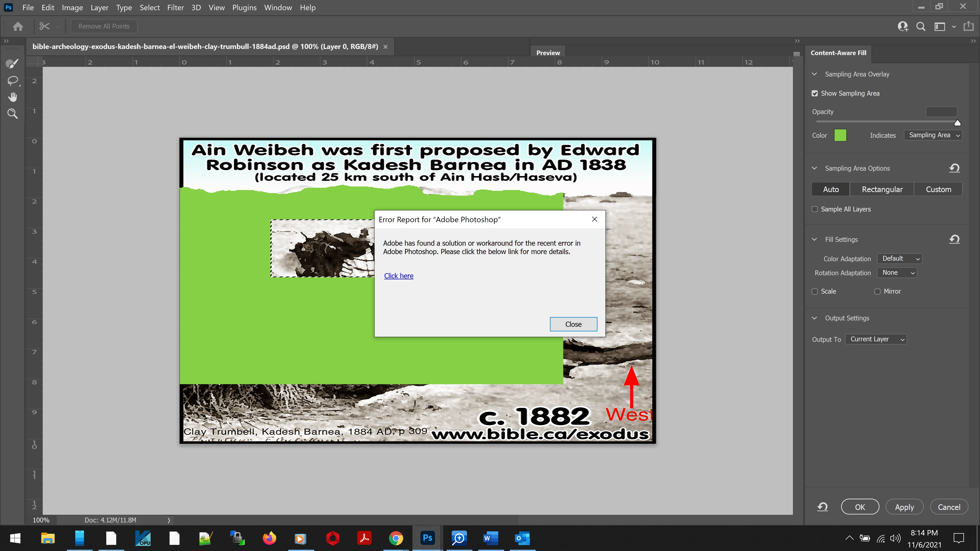Select the Hand tool
The width and height of the screenshot is (980, 551).
click(13, 97)
